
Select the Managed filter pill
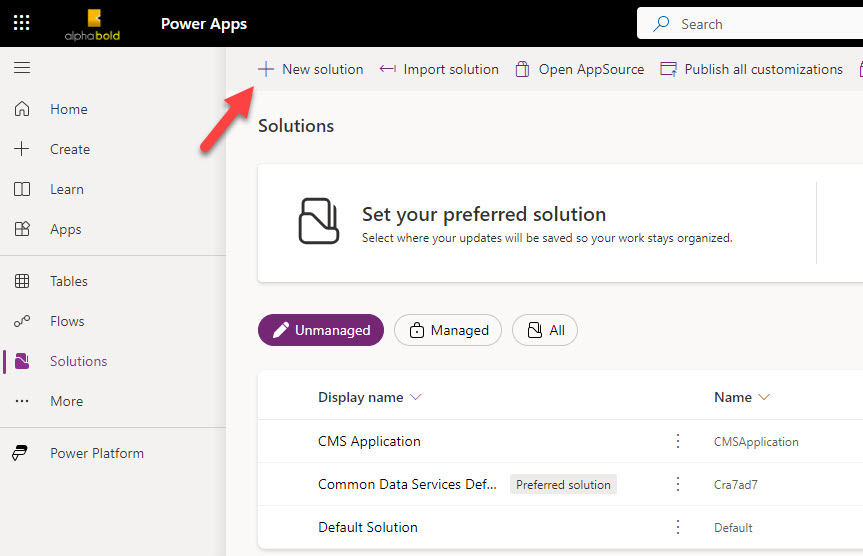point(448,330)
